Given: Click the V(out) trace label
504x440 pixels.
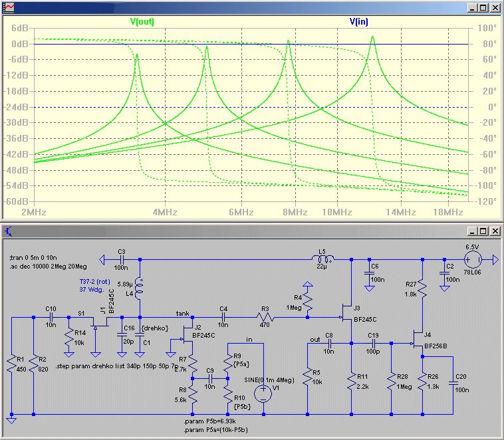Looking at the screenshot, I should click(142, 21).
